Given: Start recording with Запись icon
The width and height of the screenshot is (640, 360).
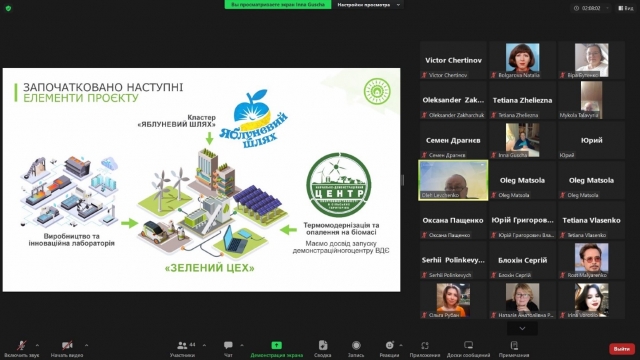Looking at the screenshot, I should 356,345.
